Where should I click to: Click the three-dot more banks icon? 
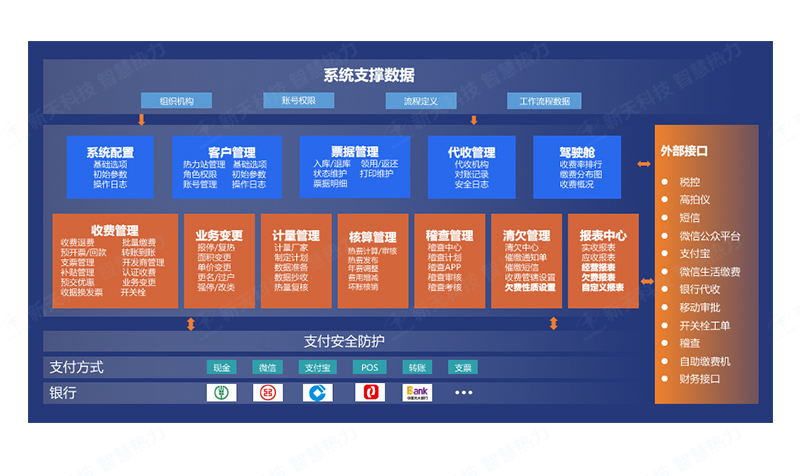[x=463, y=393]
